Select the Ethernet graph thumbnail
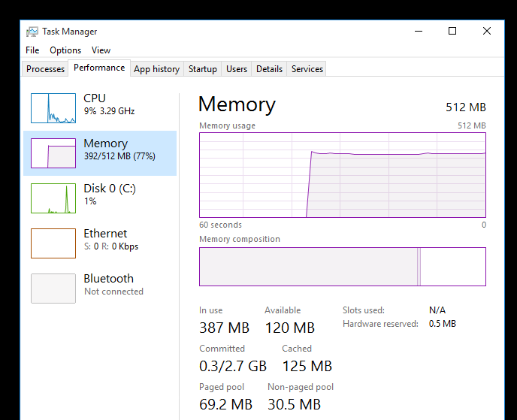 (x=53, y=243)
